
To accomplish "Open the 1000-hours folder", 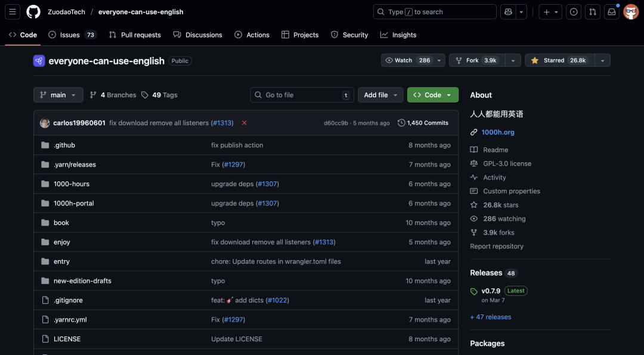I will [x=72, y=184].
